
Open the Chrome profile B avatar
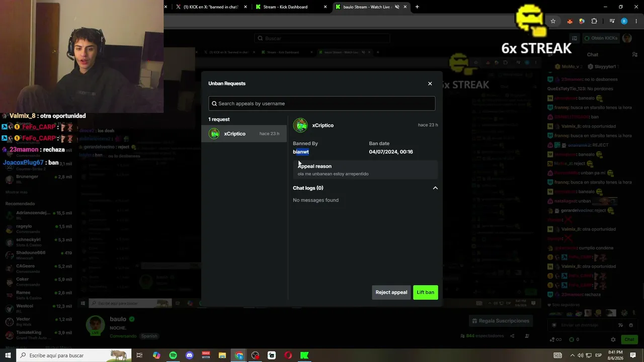pyautogui.click(x=624, y=21)
